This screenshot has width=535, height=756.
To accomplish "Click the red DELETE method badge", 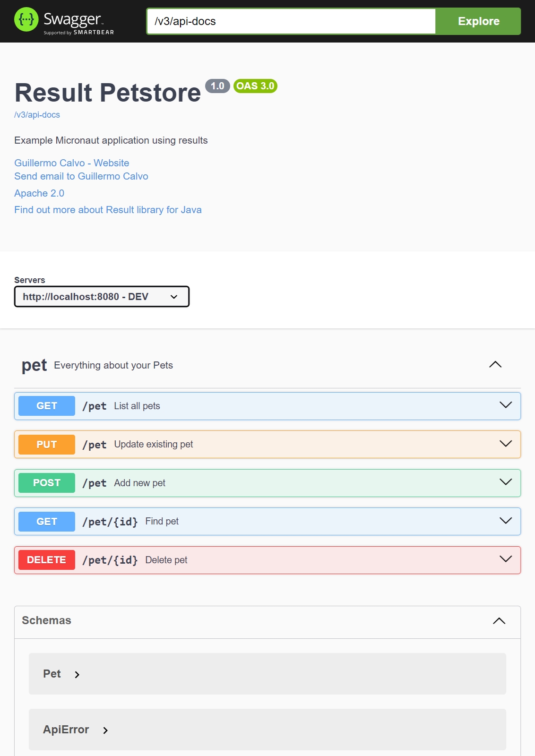I will tap(46, 560).
